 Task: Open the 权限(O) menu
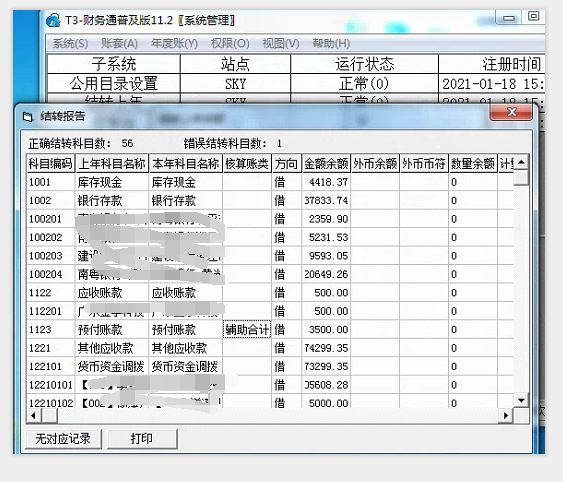pyautogui.click(x=230, y=44)
